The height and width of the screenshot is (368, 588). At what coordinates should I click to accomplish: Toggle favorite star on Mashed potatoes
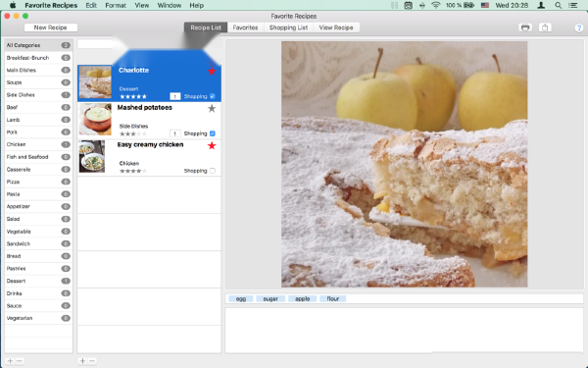(x=212, y=109)
